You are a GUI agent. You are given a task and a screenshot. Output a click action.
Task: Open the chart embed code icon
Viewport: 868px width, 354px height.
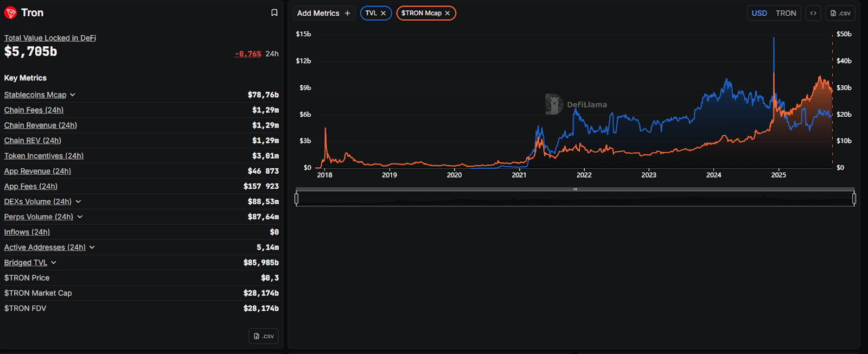pos(813,13)
